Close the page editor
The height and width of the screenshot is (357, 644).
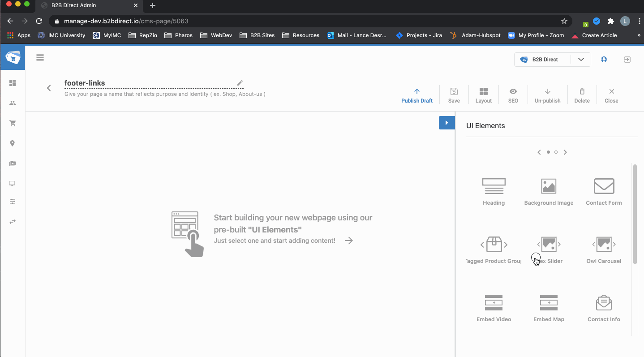coord(611,95)
